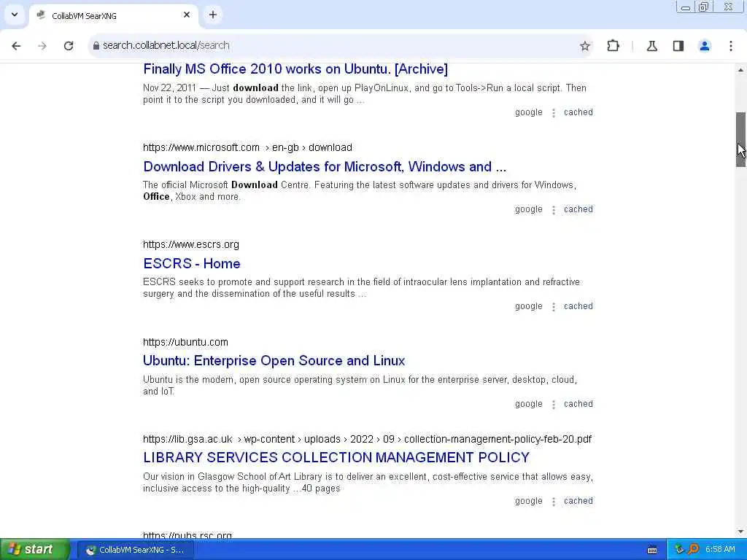Open Finally MS Office 2010 works on Ubuntu result
747x560 pixels.
point(295,69)
